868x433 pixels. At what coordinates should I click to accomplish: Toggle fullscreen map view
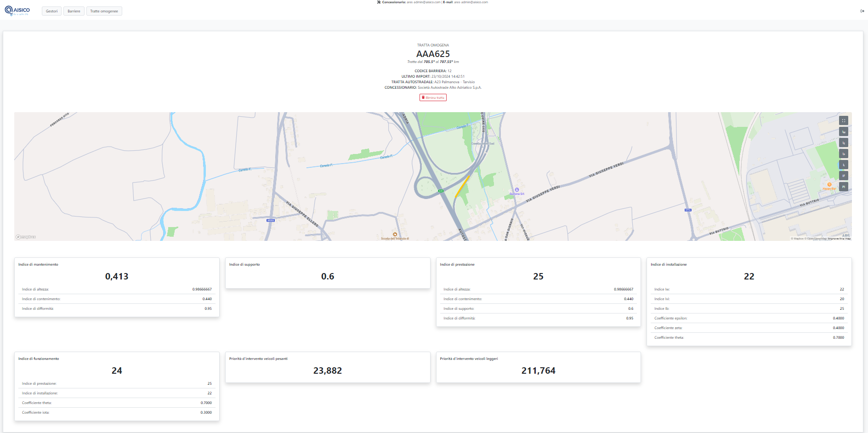tap(843, 121)
